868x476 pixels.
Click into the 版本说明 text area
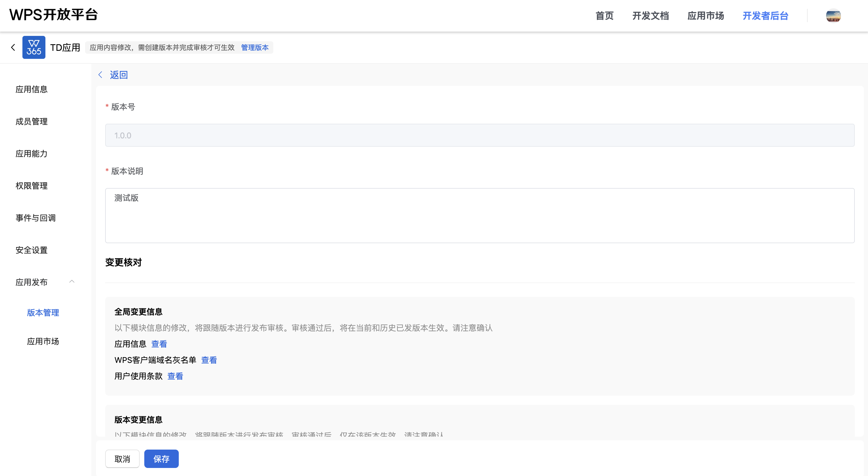(x=479, y=215)
